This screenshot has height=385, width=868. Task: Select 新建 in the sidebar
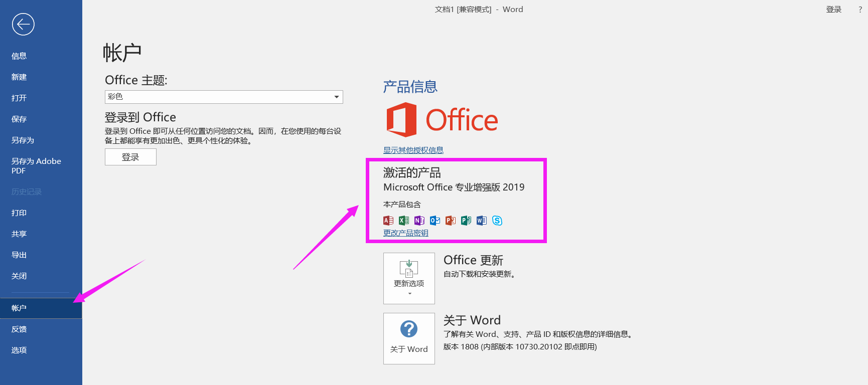[x=41, y=77]
